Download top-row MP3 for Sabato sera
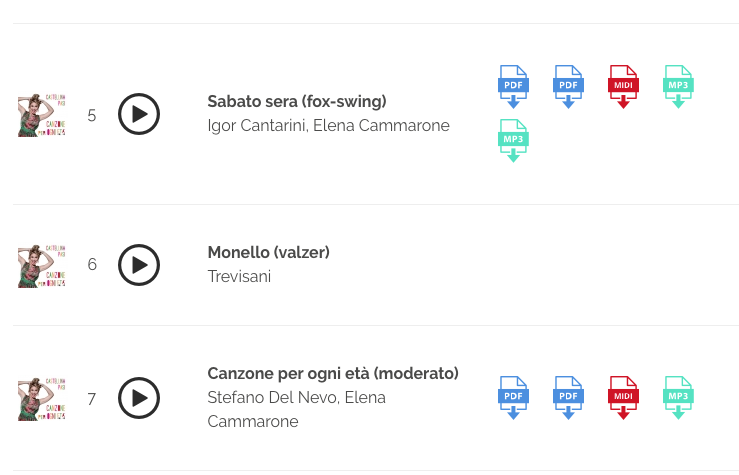The height and width of the screenshot is (475, 739). point(678,87)
